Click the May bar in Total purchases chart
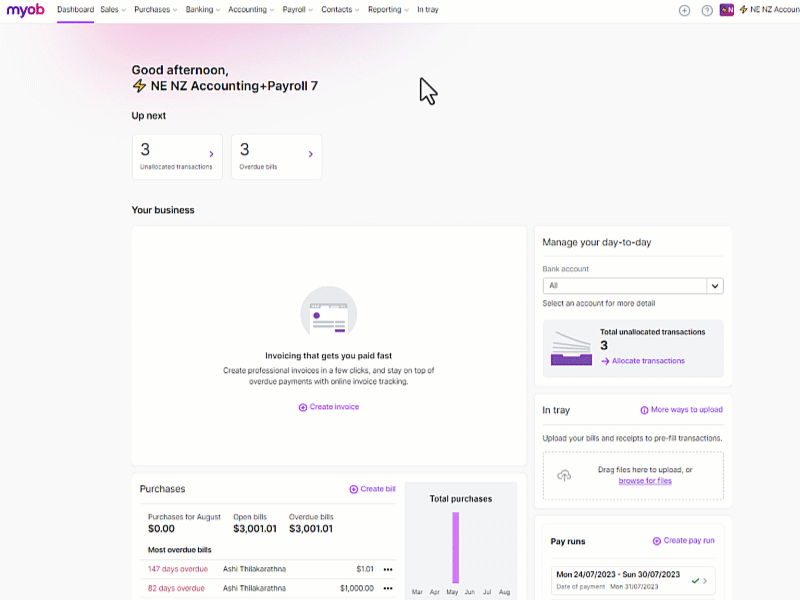This screenshot has width=800, height=600. point(455,547)
